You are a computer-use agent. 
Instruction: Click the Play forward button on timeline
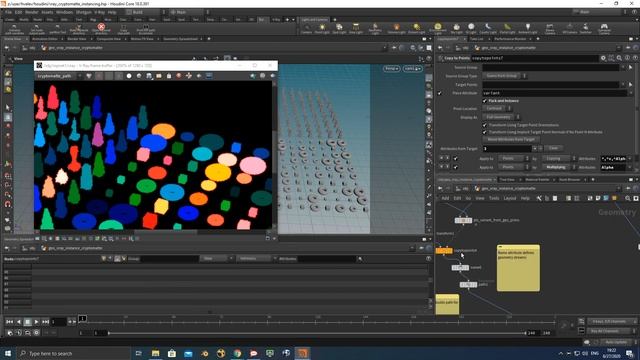36,322
